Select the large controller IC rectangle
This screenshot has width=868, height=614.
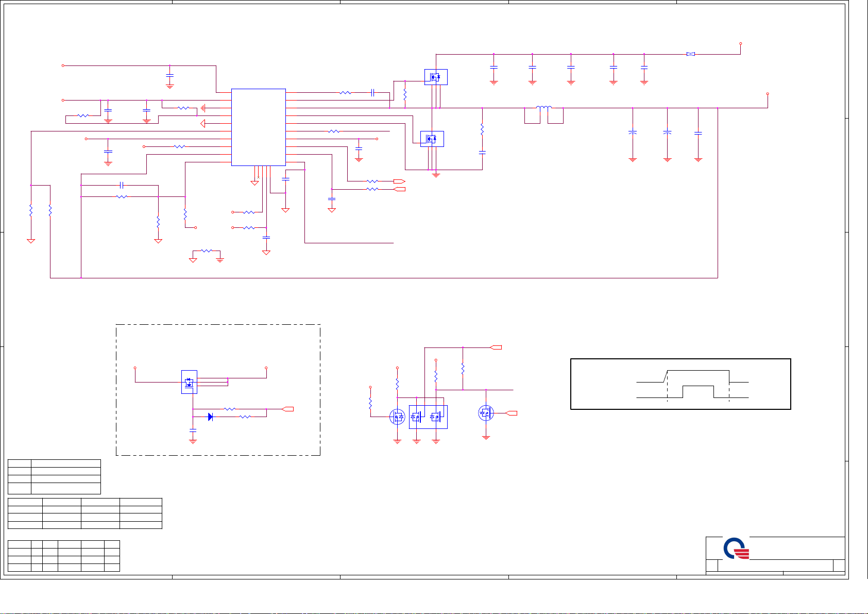258,127
